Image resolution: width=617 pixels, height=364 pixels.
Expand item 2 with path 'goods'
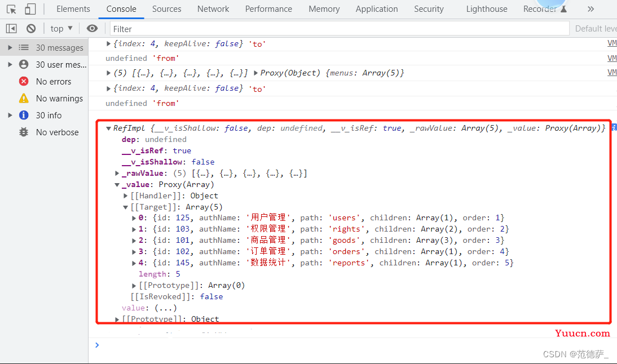tap(134, 241)
